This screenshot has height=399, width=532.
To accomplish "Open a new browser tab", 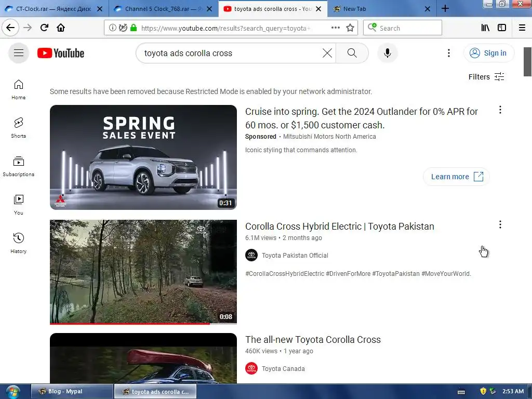I will tap(445, 9).
